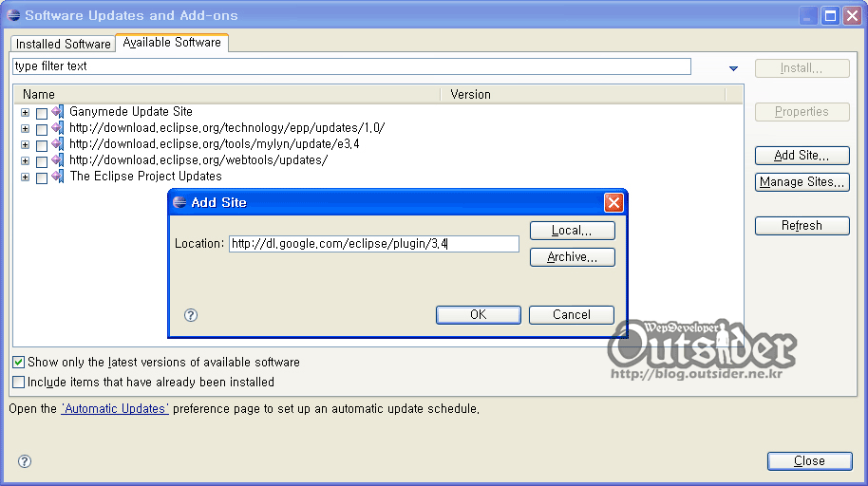Image resolution: width=868 pixels, height=486 pixels.
Task: Check the mylyn/update/e3.4 site checkbox
Action: coord(42,145)
